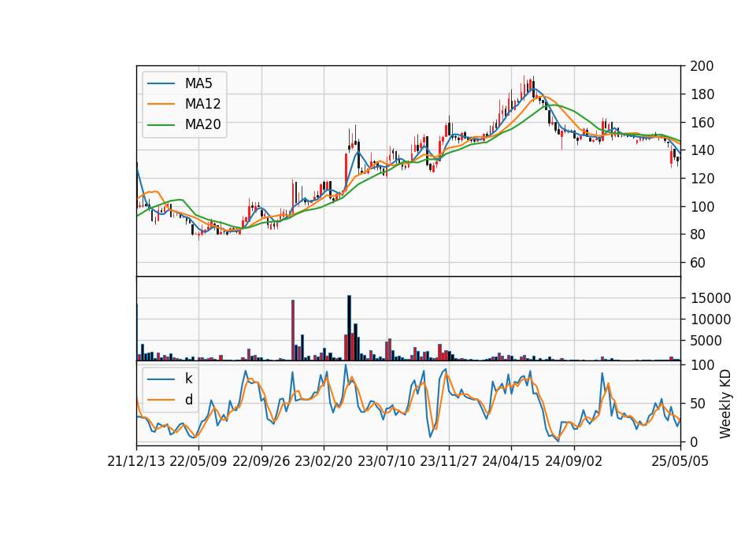
Task: Click the 80 price axis tick label
Action: [698, 235]
